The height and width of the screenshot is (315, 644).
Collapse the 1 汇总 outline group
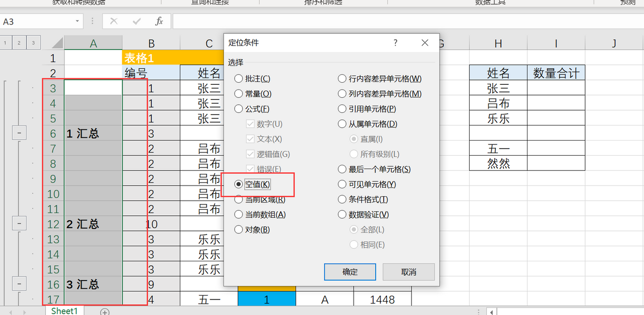pyautogui.click(x=19, y=133)
